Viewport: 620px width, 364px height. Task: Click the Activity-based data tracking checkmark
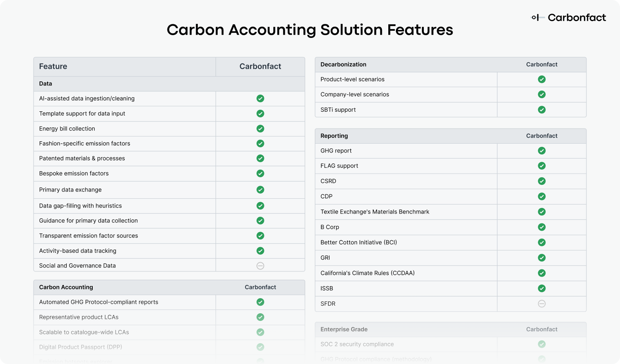[x=260, y=251]
